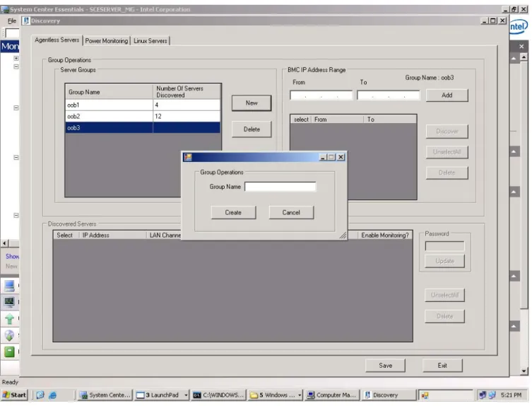Click Delete in Discovered Servers section
Viewport: 532px width, 406px height.
pos(444,316)
